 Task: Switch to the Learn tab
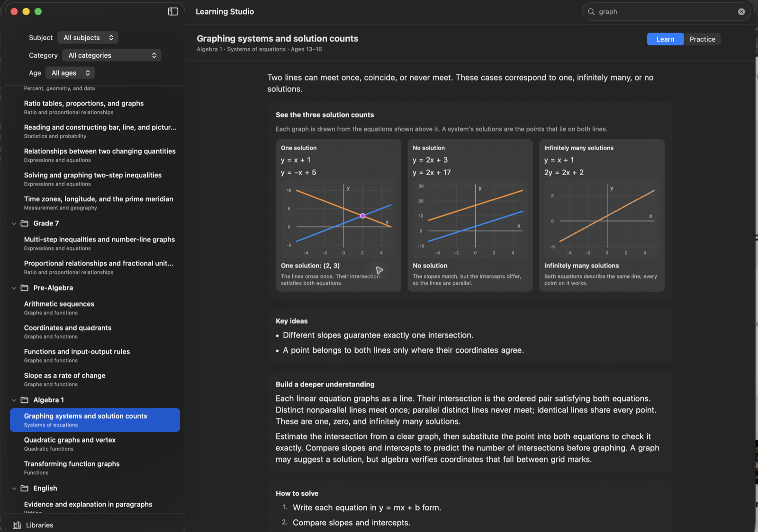(x=665, y=39)
